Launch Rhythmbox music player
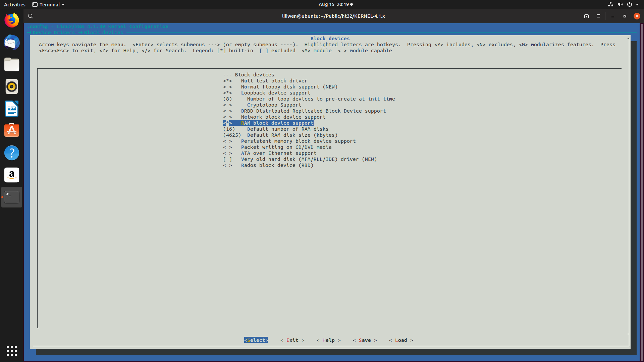This screenshot has height=362, width=644. (x=12, y=86)
